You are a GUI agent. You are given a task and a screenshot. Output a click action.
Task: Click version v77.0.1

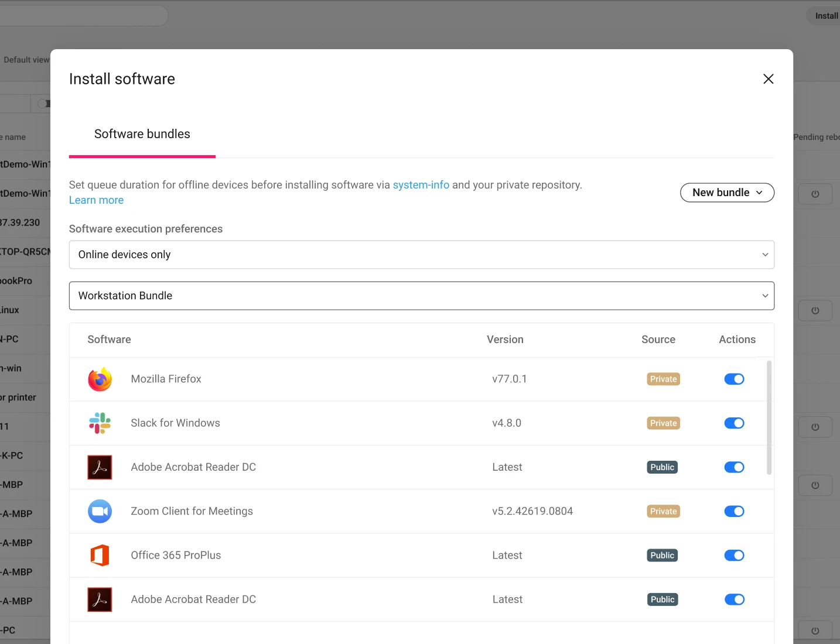coord(509,379)
